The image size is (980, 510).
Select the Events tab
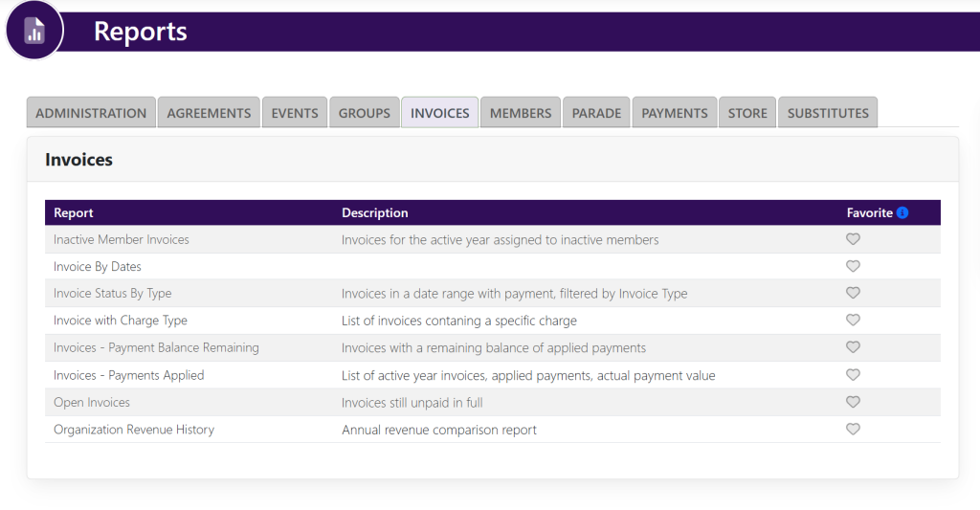coord(295,113)
